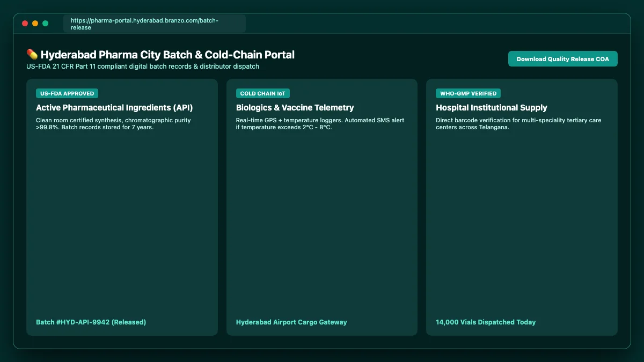
Task: Click Batch #HYD-API-9942 (Released) text
Action: click(x=91, y=322)
